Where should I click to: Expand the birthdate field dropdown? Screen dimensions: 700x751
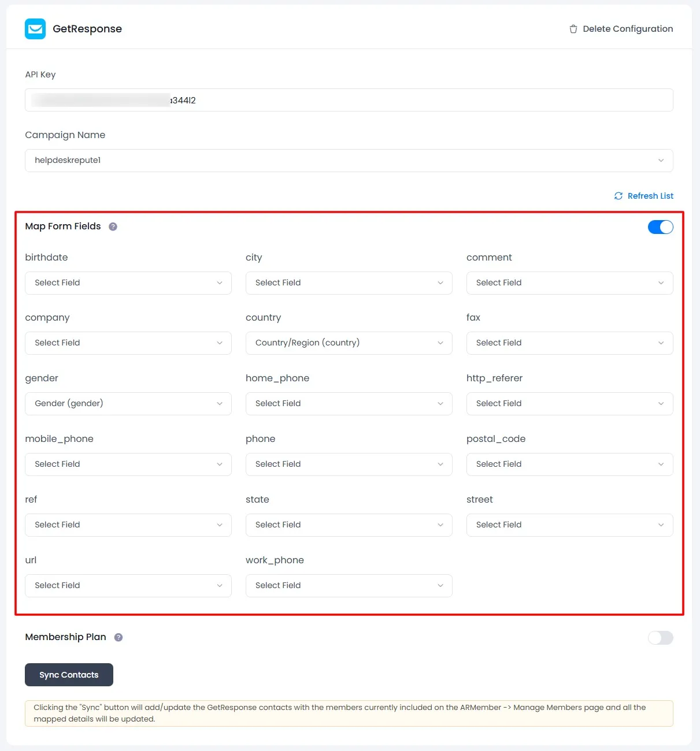tap(128, 283)
